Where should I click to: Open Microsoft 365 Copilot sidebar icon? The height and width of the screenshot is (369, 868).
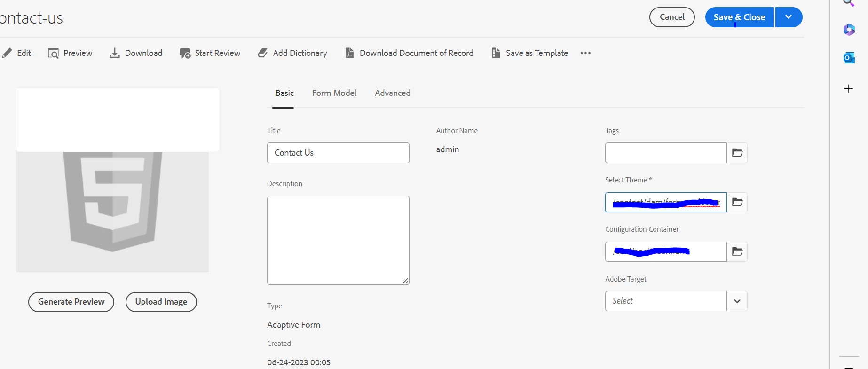(x=849, y=30)
